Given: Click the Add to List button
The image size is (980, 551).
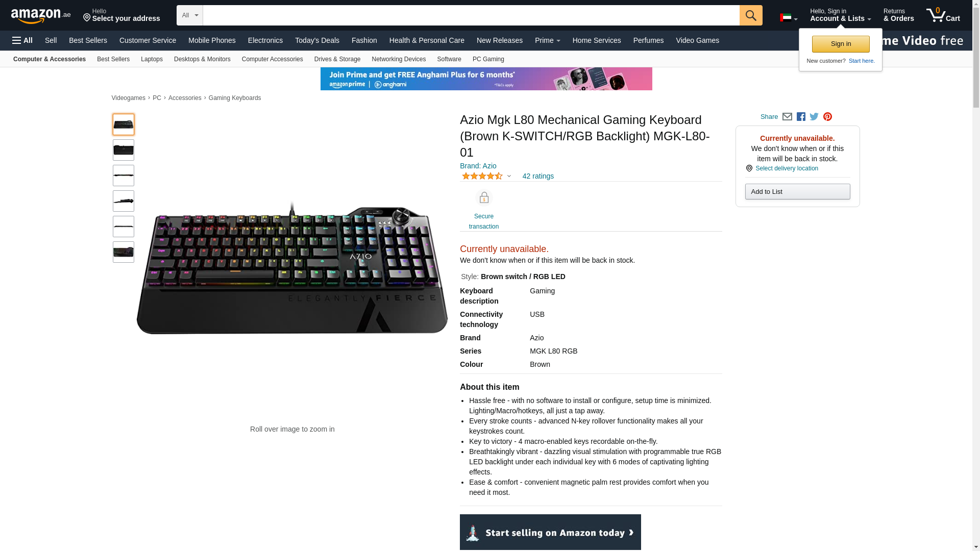Looking at the screenshot, I should coord(797,192).
